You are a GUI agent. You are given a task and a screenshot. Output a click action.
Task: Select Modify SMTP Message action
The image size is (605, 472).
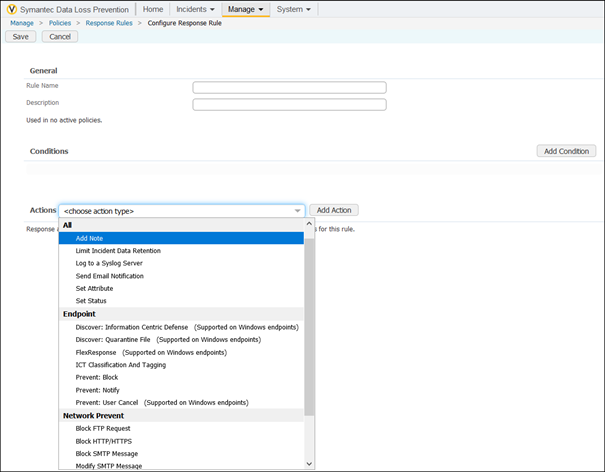181,466
